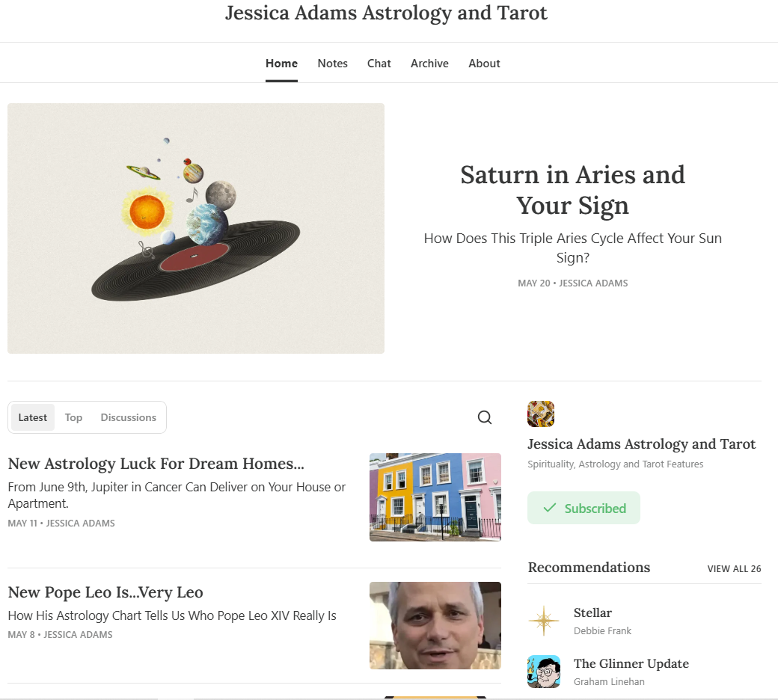Viewport: 778px width, 700px height.
Task: Select the Top posts filter
Action: coord(73,417)
